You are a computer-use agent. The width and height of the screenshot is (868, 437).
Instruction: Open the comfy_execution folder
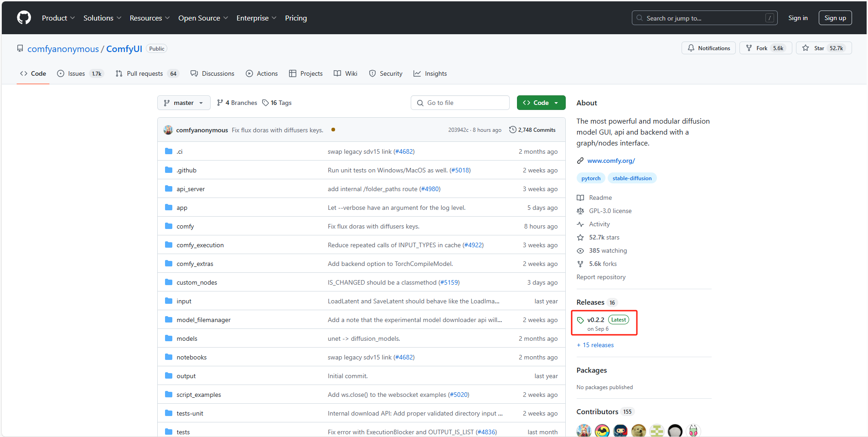pyautogui.click(x=200, y=245)
